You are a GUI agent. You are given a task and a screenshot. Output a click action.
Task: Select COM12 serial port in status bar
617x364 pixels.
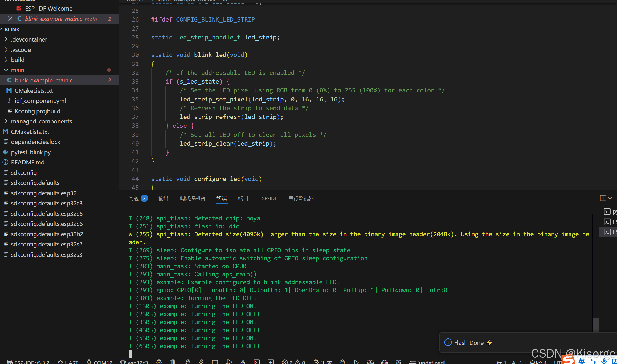pyautogui.click(x=100, y=362)
